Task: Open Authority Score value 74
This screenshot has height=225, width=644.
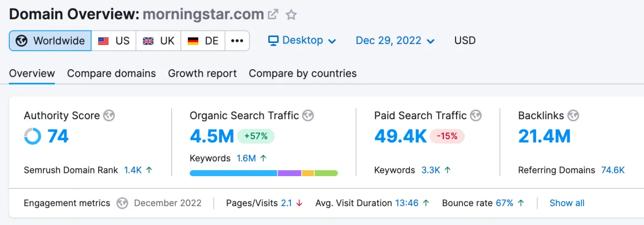Action: [x=58, y=136]
